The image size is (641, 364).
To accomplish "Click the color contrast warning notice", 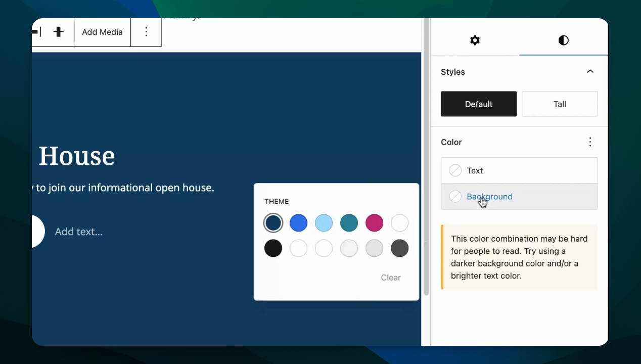I will (x=519, y=257).
